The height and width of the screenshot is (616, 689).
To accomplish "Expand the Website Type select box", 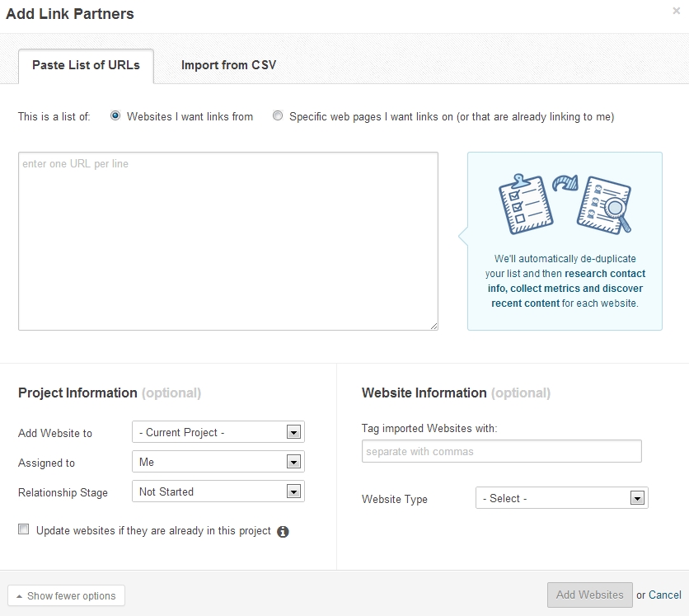I will (x=562, y=498).
